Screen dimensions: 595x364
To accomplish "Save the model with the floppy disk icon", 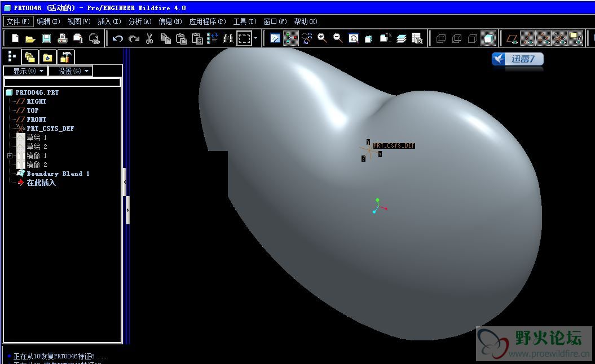I will coord(46,38).
